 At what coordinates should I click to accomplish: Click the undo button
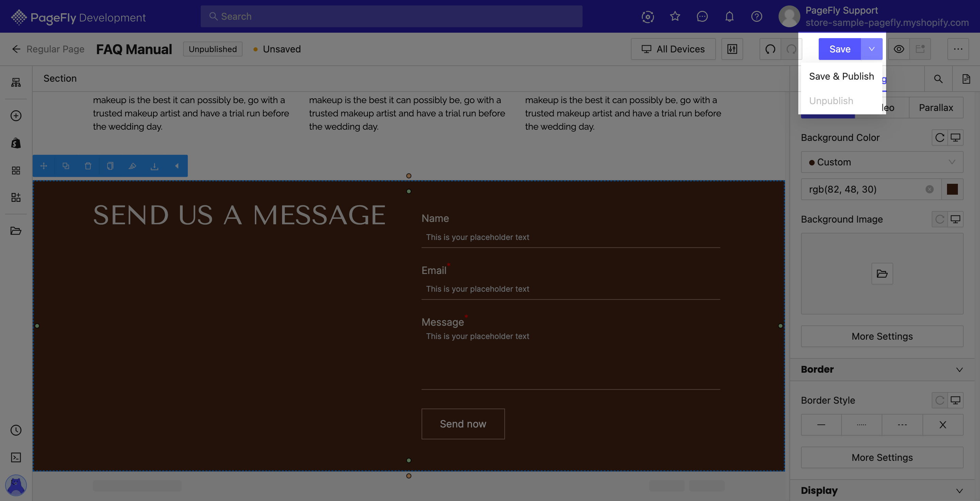(770, 49)
